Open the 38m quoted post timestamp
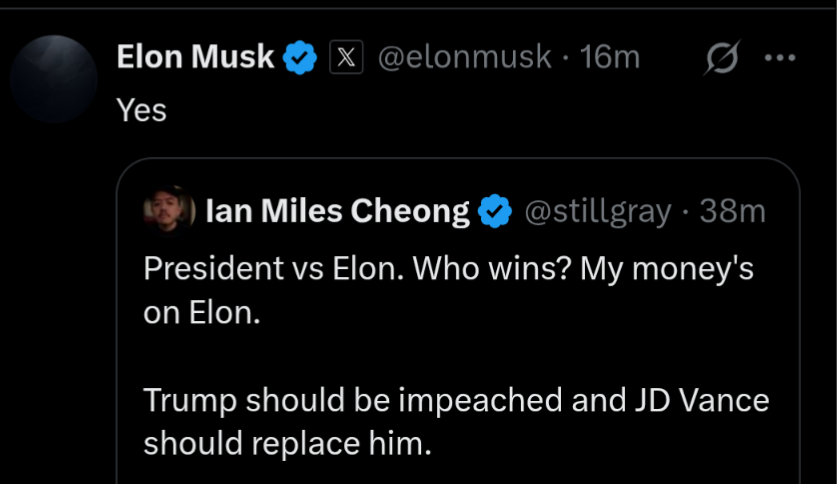 click(733, 212)
